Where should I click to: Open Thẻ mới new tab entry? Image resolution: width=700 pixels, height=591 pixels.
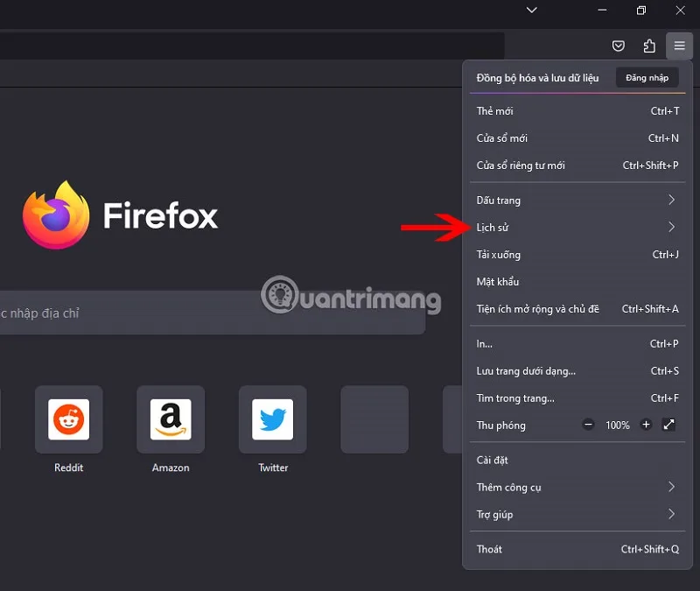pyautogui.click(x=577, y=111)
